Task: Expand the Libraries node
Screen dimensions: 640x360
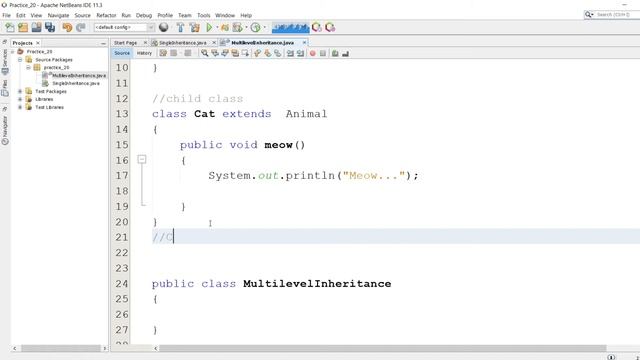Action: coord(20,99)
